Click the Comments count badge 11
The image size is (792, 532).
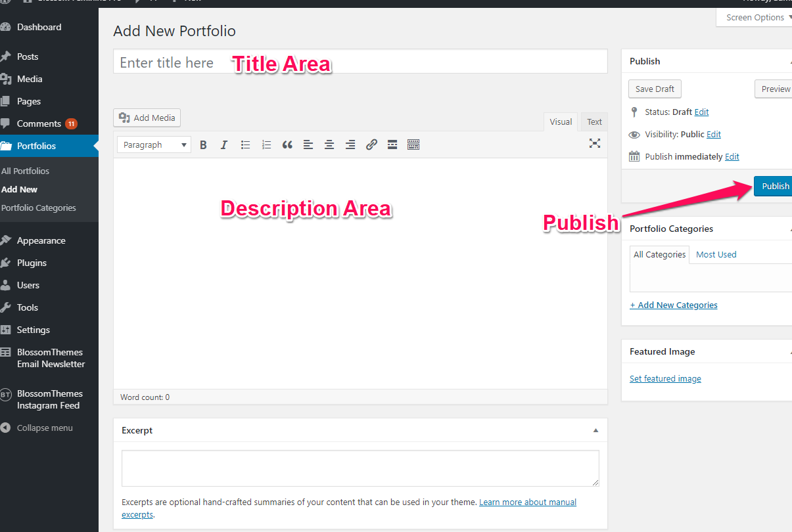(71, 123)
